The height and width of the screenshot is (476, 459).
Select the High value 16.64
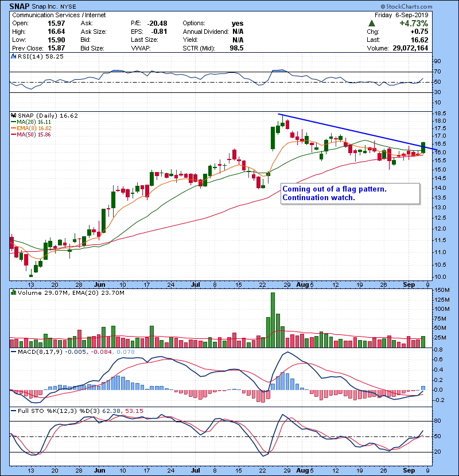56,32
